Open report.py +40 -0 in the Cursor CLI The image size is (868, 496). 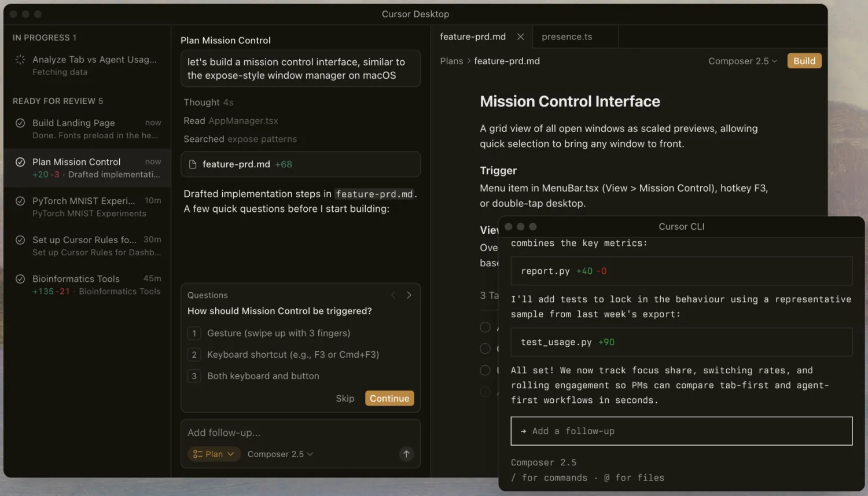pyautogui.click(x=681, y=271)
